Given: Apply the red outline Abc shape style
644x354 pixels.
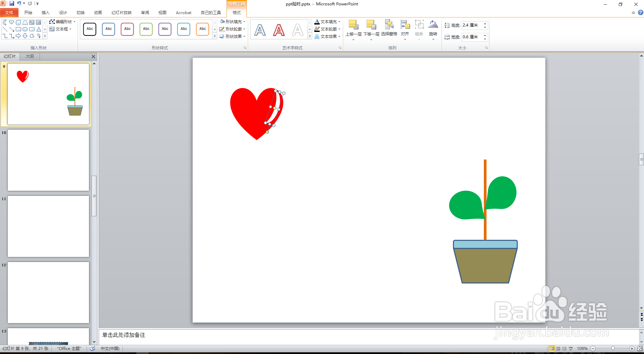Looking at the screenshot, I should tap(127, 29).
